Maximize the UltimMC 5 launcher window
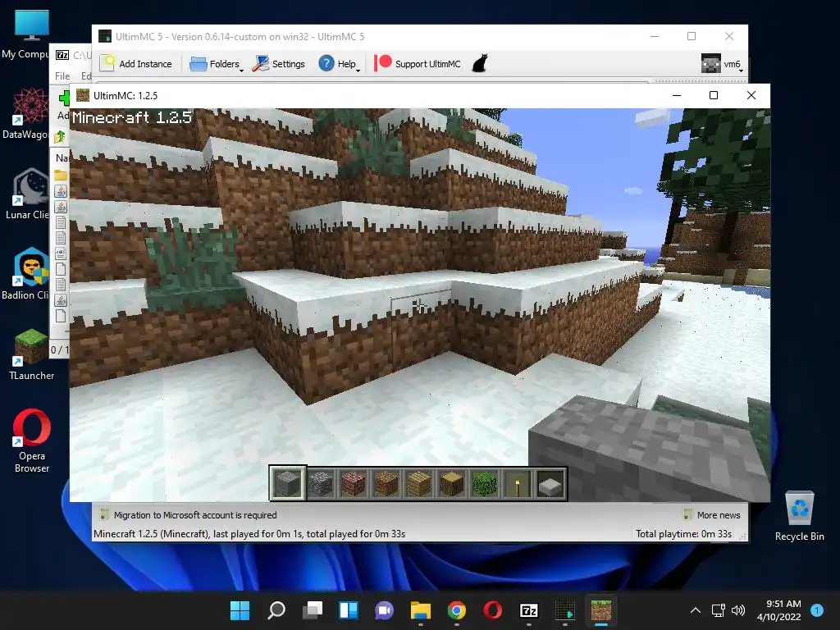The image size is (840, 630). [692, 36]
